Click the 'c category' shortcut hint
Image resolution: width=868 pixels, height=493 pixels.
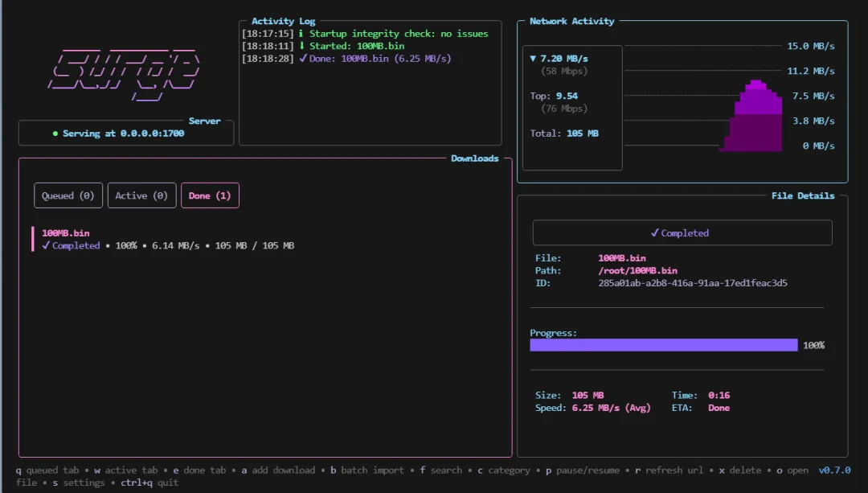[504, 470]
